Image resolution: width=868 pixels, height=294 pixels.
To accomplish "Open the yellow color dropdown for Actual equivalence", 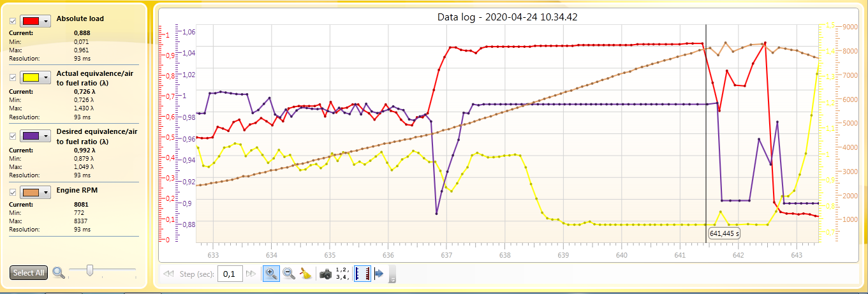I will [46, 78].
